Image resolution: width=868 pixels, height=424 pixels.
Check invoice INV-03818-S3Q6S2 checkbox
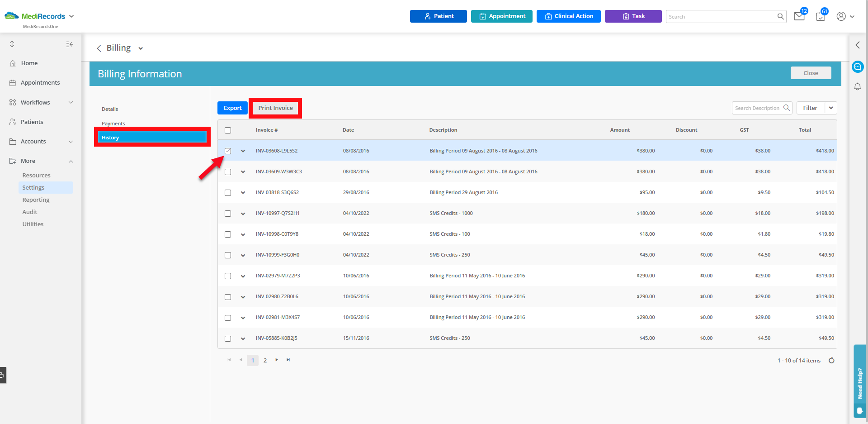(x=228, y=193)
